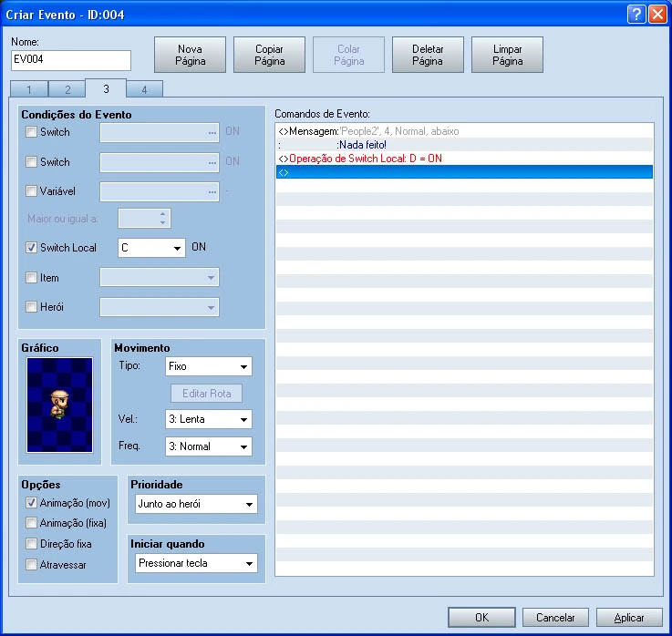Click the Colar Página button
Image resolution: width=672 pixels, height=636 pixels.
(x=349, y=55)
